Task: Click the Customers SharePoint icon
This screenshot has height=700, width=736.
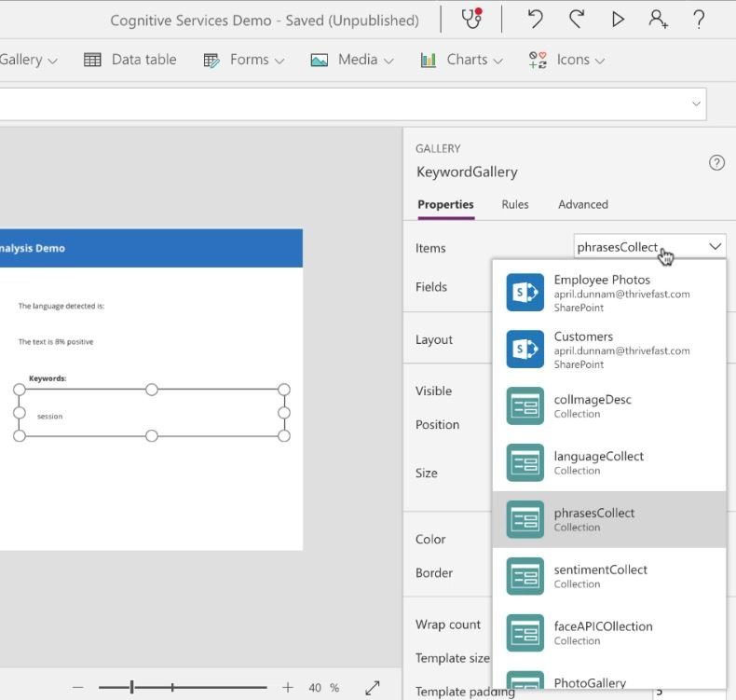Action: [x=525, y=350]
